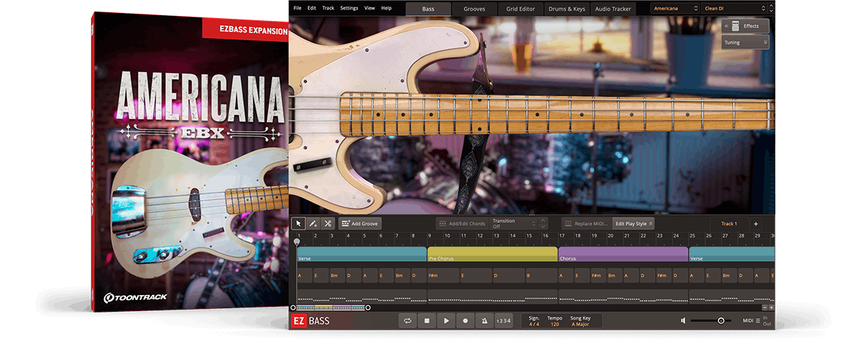Viewport: 868px width, 353px height.
Task: Select the Chorus song part
Action: pos(623,254)
